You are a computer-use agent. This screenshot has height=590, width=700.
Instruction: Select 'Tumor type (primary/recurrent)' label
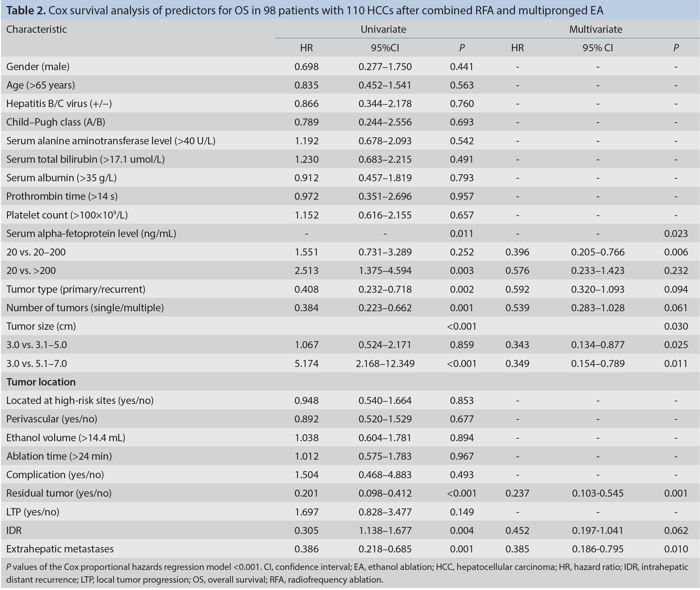click(x=76, y=289)
